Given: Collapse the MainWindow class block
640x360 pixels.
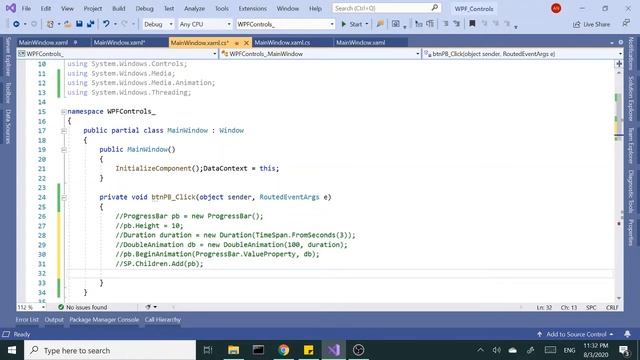Looking at the screenshot, I should click(64, 131).
